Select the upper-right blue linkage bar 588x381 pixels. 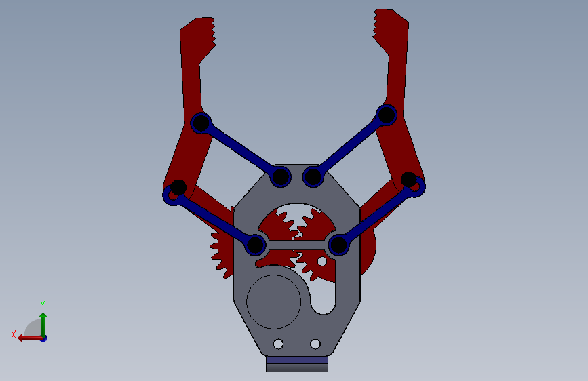(x=349, y=146)
